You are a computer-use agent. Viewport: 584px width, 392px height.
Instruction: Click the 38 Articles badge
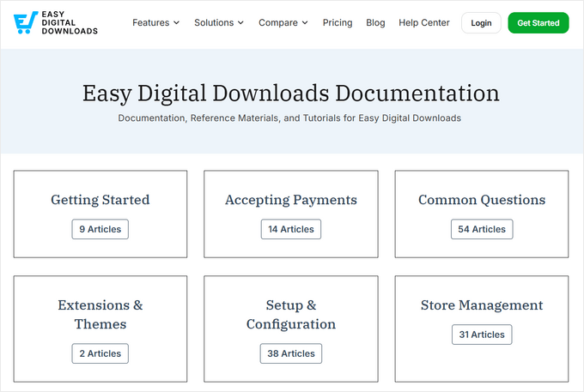(291, 353)
